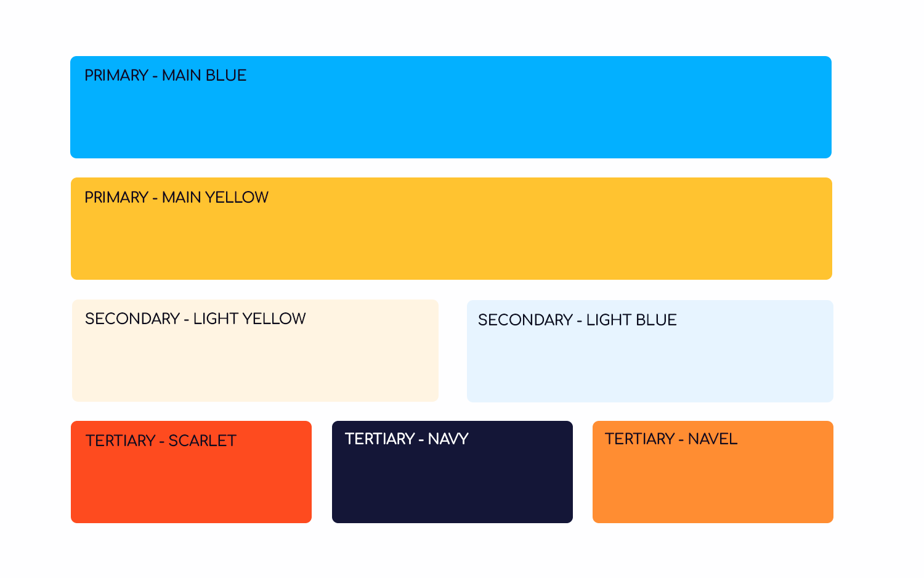Screen dimensions: 924x578
Task: Select the Scarlet tertiary swatch
Action: coord(191,472)
